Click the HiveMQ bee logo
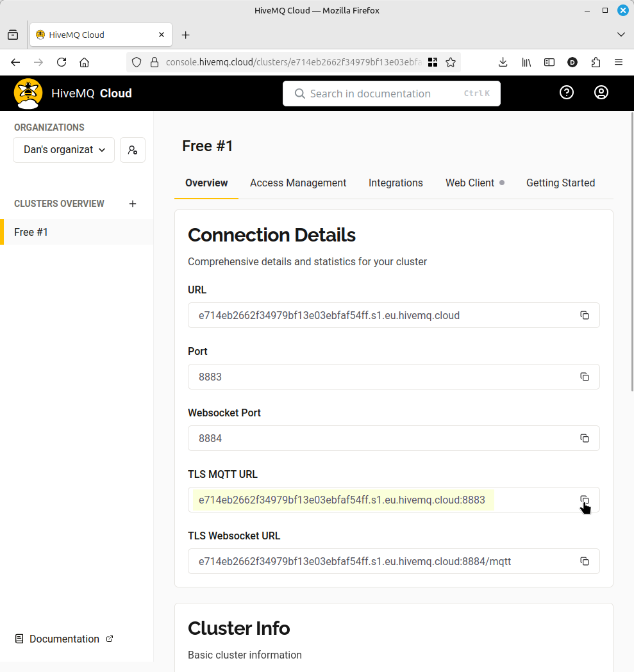 click(x=28, y=93)
